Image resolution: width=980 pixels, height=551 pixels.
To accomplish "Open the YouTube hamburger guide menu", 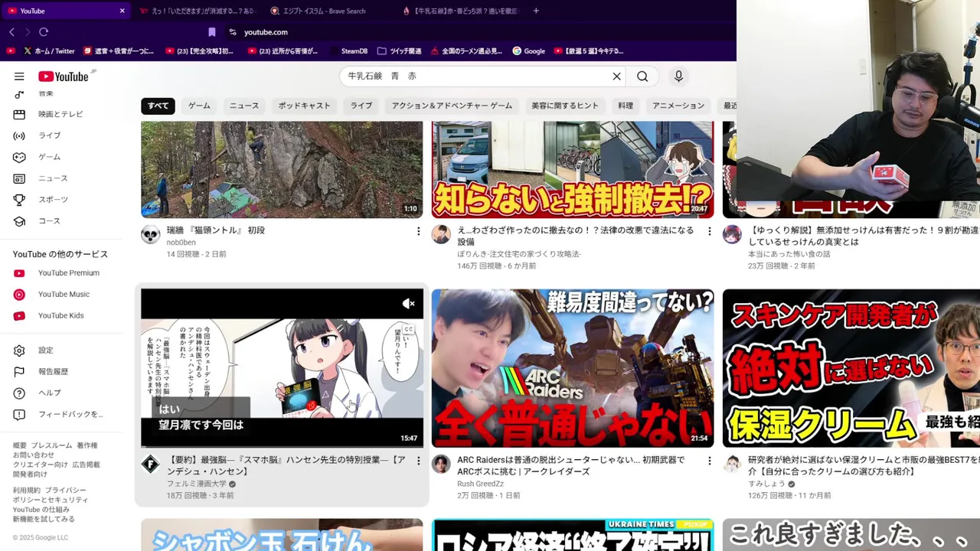I will [19, 77].
